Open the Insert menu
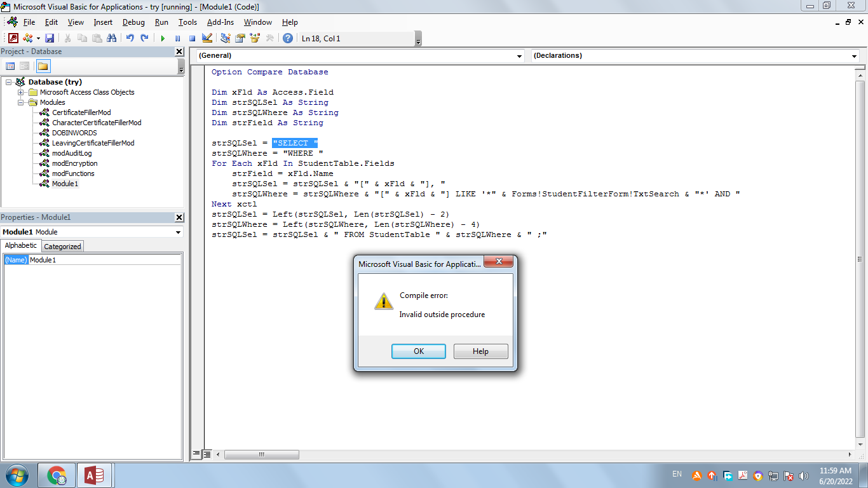Image resolution: width=868 pixels, height=488 pixels. pos(103,22)
